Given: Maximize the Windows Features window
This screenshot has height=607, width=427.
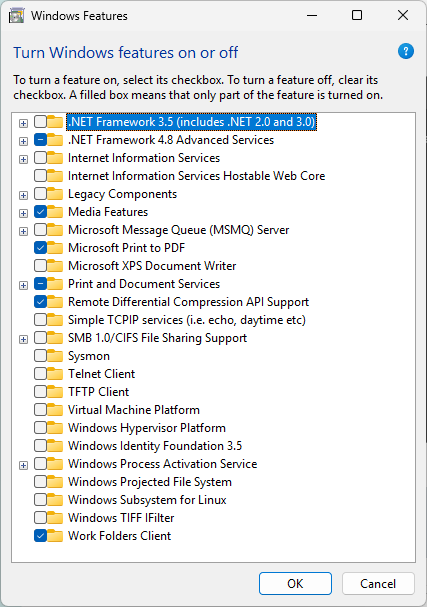Looking at the screenshot, I should point(357,15).
